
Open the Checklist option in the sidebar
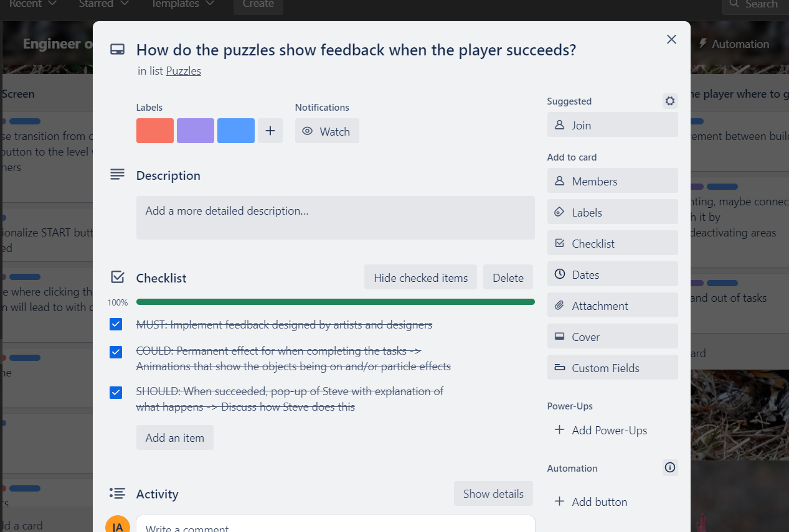coord(613,243)
